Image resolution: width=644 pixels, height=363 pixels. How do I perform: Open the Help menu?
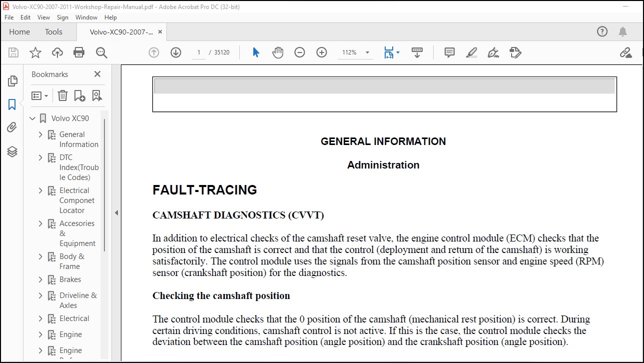(x=110, y=17)
